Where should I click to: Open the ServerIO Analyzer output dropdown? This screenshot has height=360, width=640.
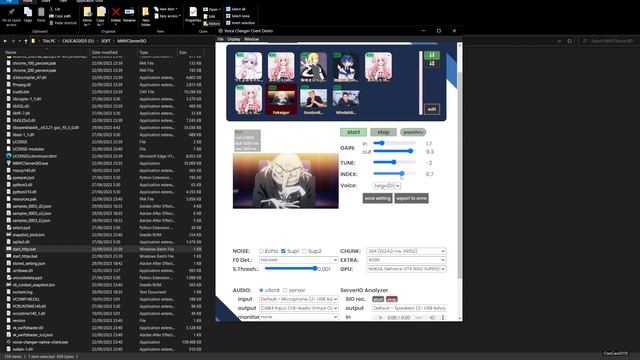click(409, 308)
